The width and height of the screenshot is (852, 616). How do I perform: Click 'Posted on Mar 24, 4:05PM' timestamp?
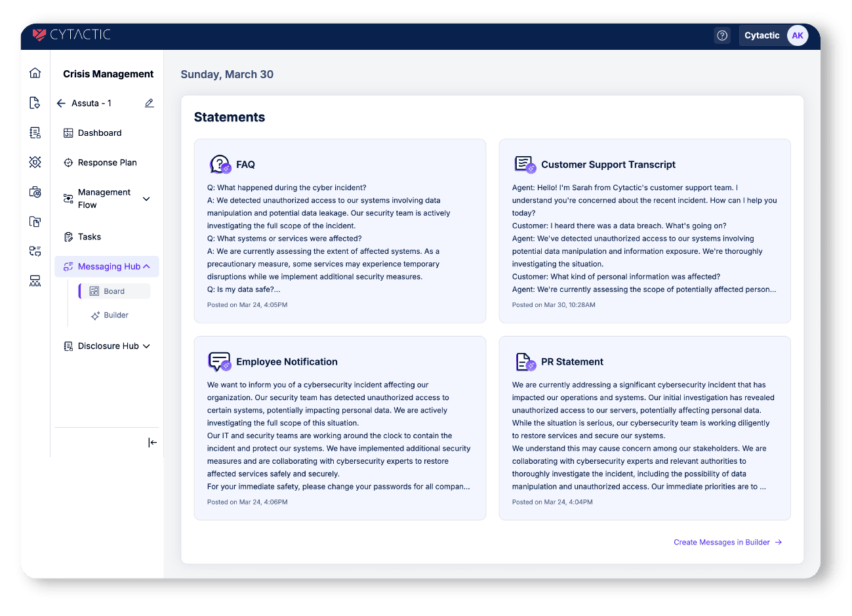tap(247, 305)
